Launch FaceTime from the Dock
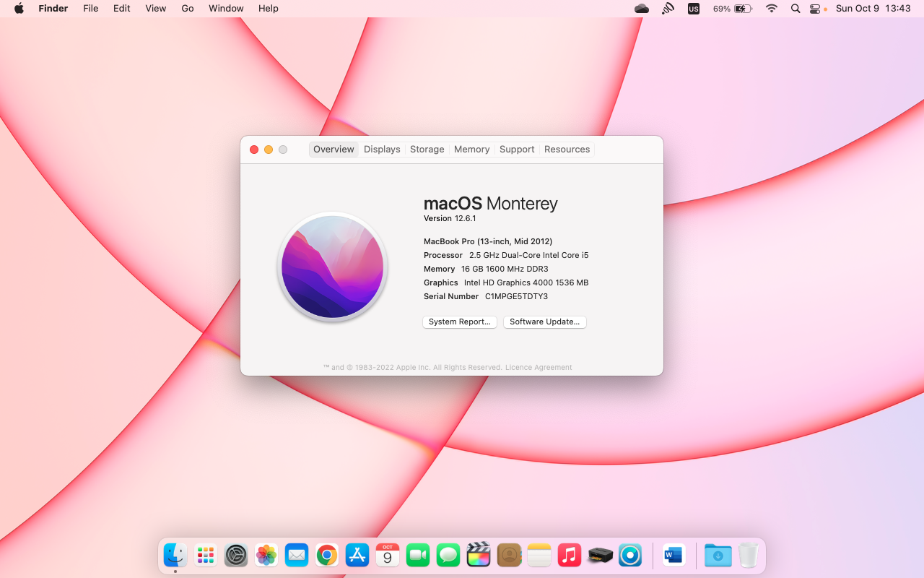The image size is (924, 578). click(418, 555)
